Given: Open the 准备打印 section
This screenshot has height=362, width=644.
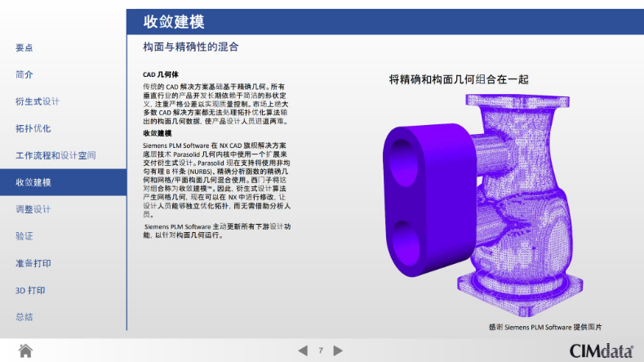Looking at the screenshot, I should tap(33, 263).
